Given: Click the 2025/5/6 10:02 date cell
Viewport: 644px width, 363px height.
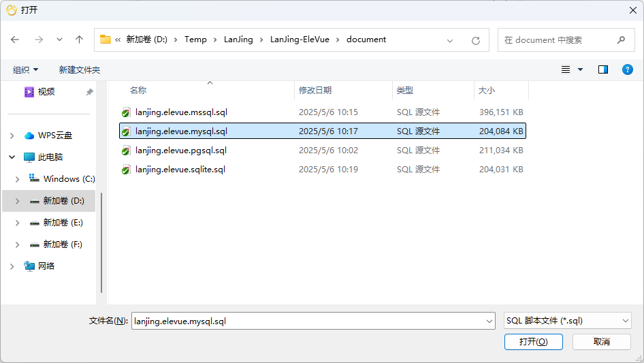Looking at the screenshot, I should click(x=328, y=151).
